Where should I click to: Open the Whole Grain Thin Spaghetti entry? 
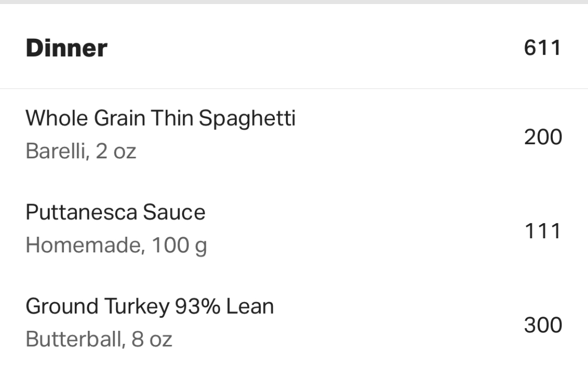click(160, 119)
